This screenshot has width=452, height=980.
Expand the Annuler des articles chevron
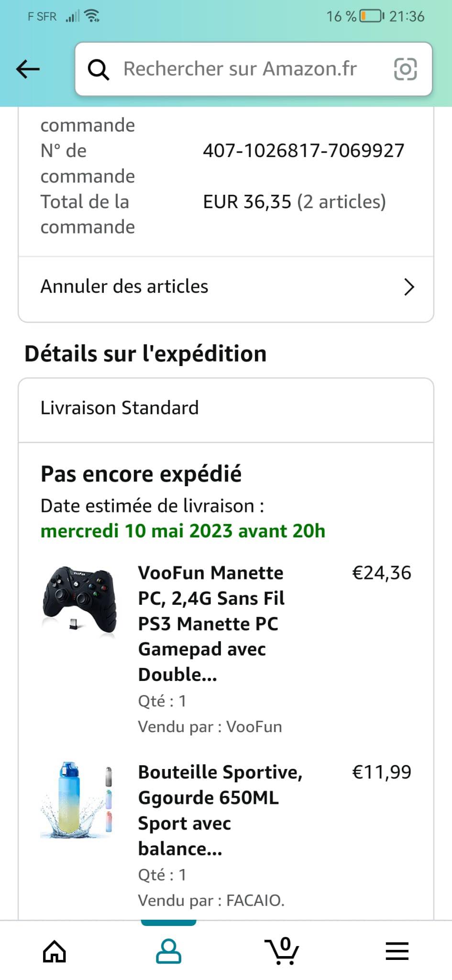point(408,287)
